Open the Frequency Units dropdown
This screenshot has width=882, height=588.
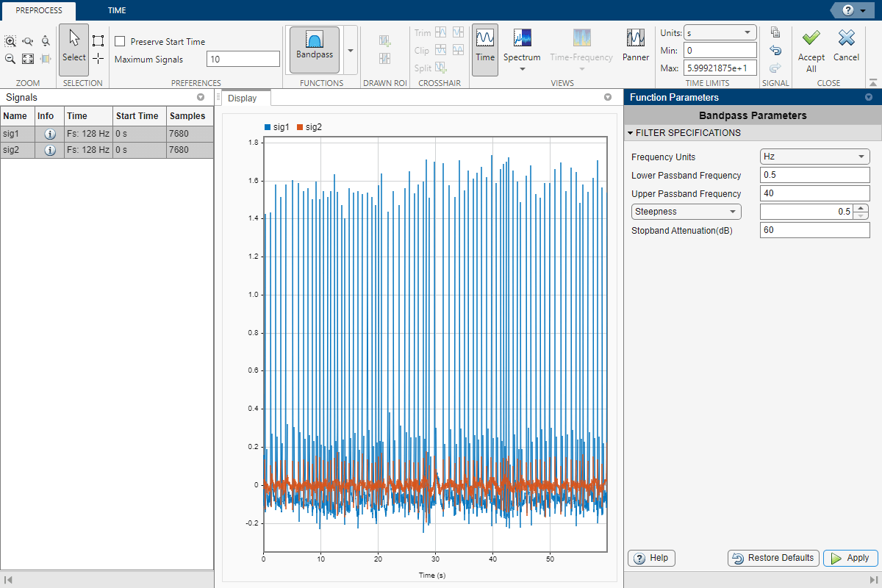[814, 157]
